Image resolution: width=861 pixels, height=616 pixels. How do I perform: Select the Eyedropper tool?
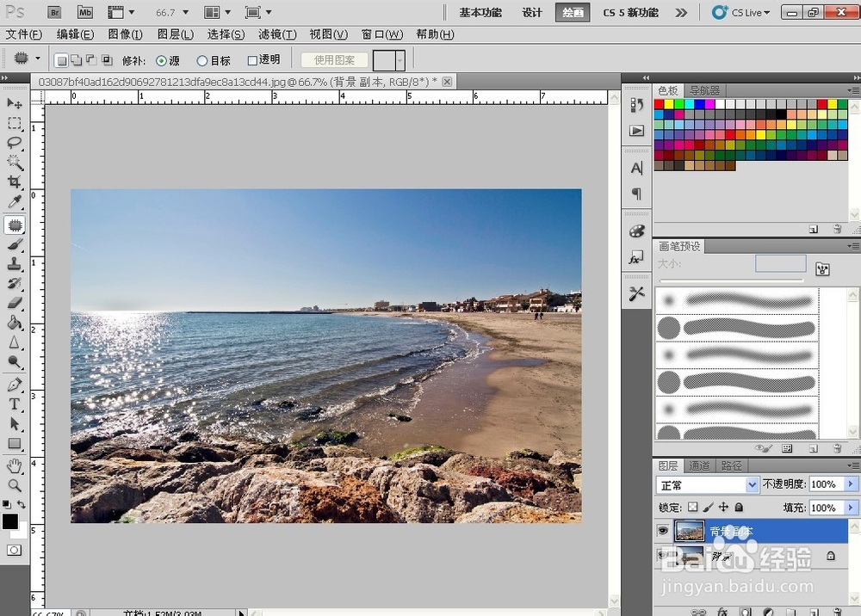15,202
